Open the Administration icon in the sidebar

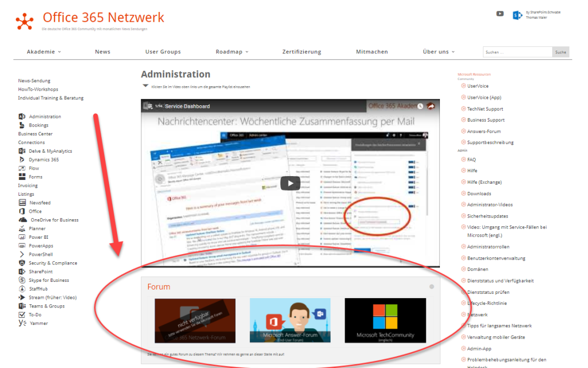(x=22, y=117)
